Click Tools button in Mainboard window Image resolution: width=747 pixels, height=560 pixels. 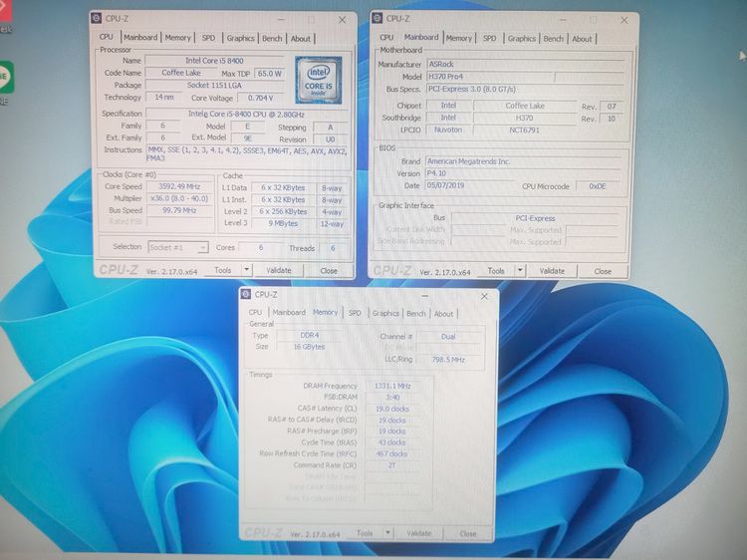496,270
